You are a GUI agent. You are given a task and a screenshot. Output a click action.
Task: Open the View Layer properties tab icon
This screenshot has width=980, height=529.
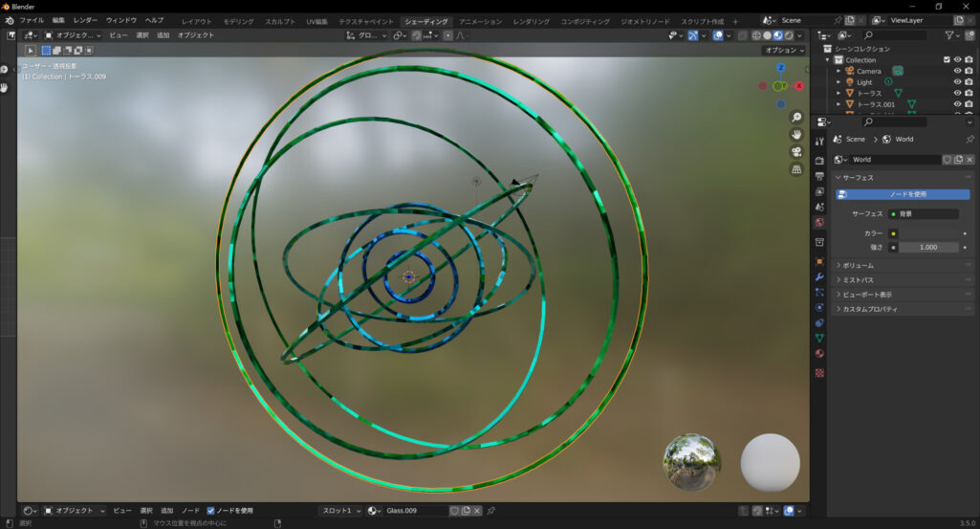click(819, 191)
